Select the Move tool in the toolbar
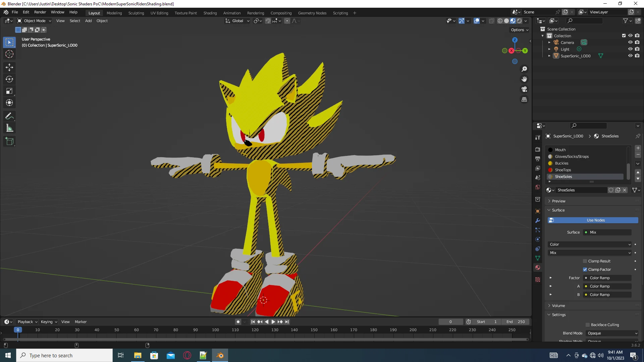The image size is (644, 362). (x=9, y=67)
